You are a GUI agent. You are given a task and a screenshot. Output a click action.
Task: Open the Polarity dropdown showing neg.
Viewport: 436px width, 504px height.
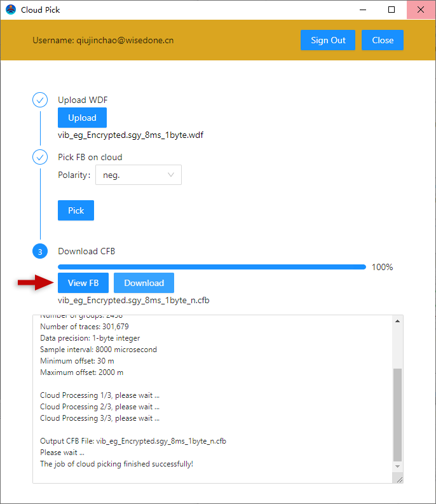pyautogui.click(x=138, y=175)
